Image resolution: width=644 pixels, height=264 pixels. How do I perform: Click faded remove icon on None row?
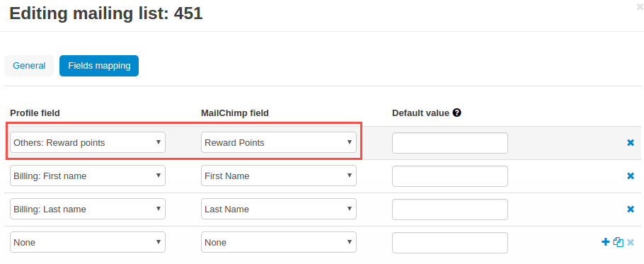tap(631, 242)
